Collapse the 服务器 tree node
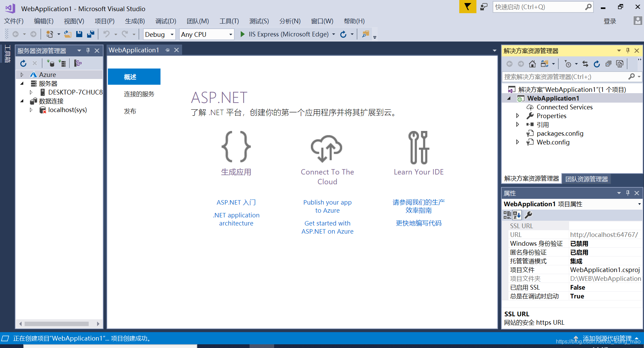 tap(22, 83)
